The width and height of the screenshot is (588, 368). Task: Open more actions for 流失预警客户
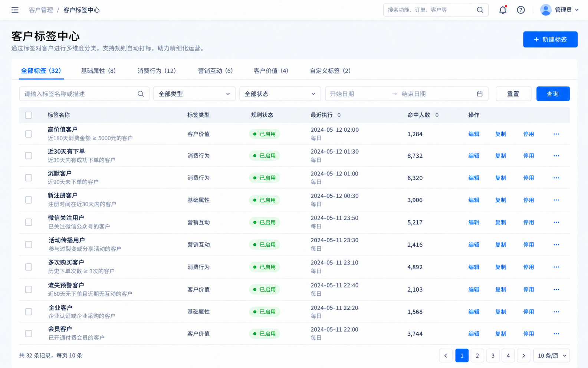click(556, 289)
